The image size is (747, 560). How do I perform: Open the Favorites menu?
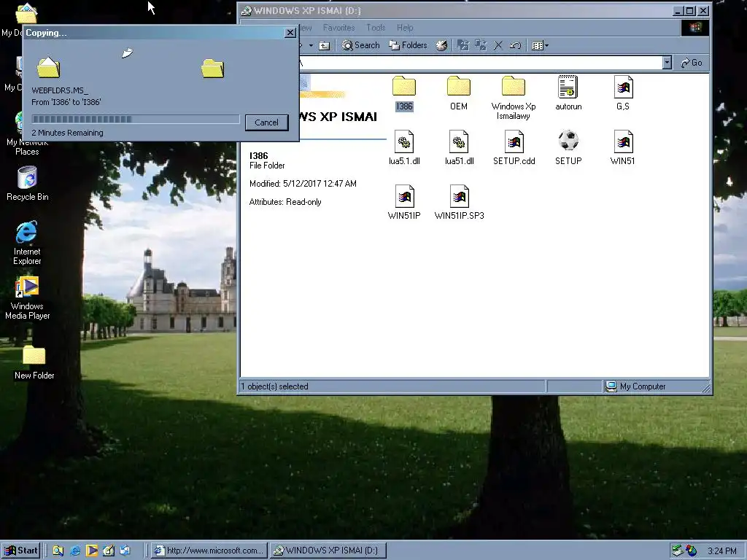338,28
